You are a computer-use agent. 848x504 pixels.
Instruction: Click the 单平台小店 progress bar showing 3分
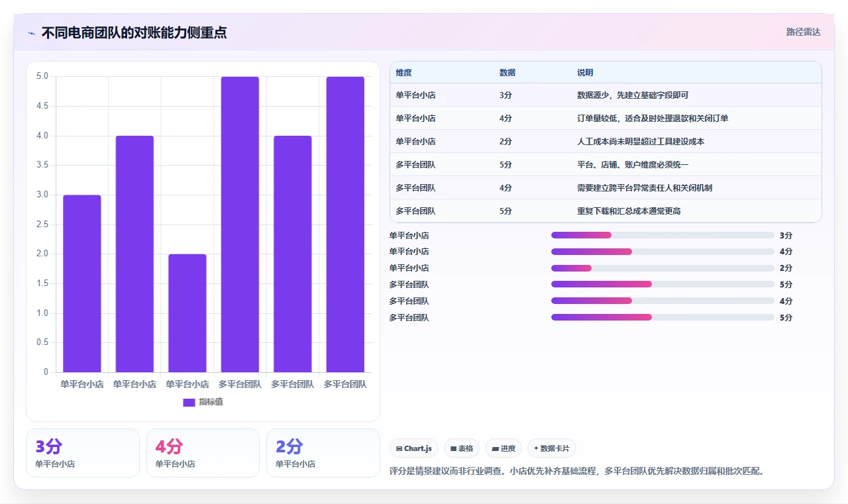(662, 235)
